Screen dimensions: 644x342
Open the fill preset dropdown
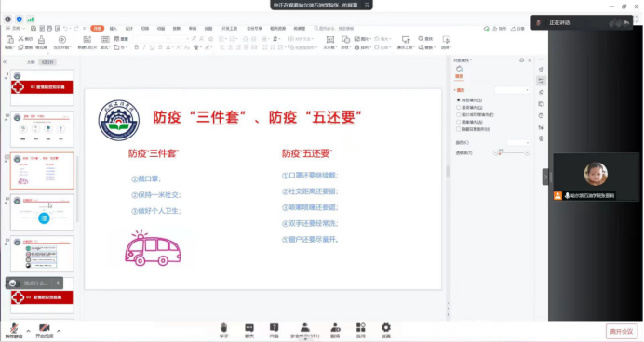point(512,90)
